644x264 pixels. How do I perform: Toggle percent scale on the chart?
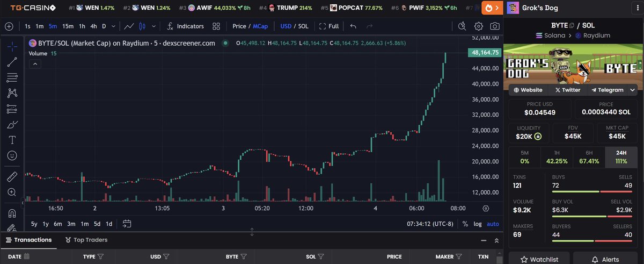pyautogui.click(x=465, y=224)
